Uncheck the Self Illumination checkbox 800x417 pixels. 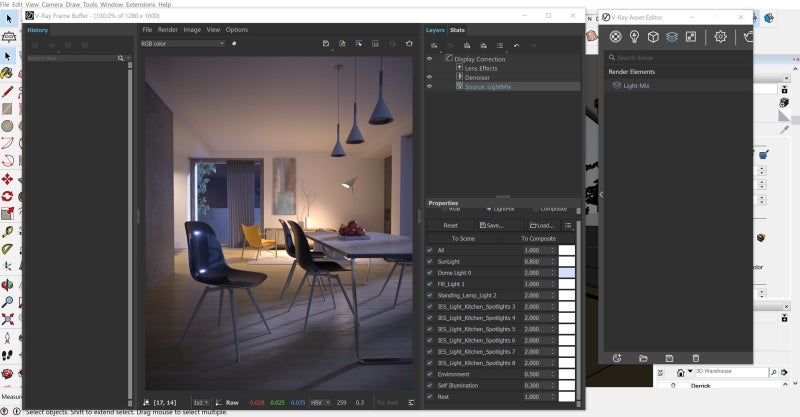(430, 385)
